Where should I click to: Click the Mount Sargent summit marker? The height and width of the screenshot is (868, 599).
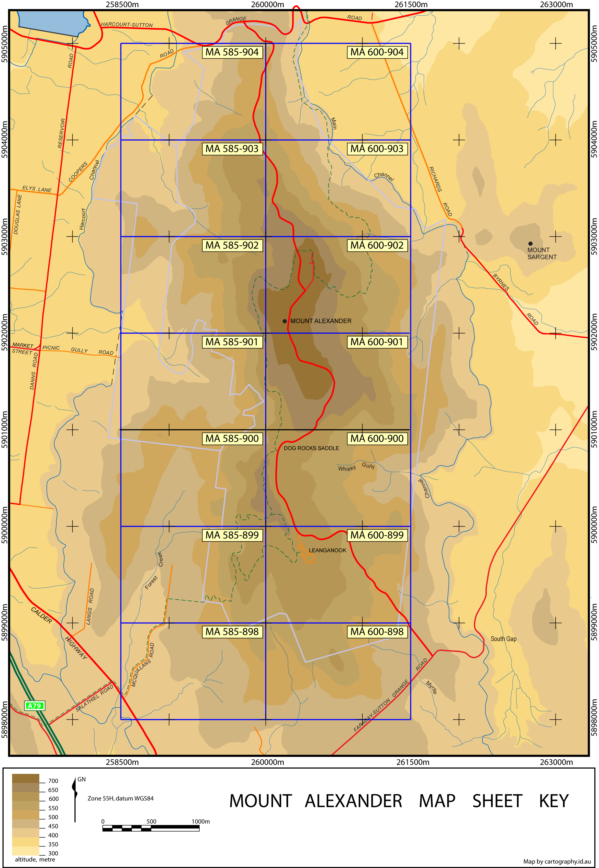(x=530, y=243)
